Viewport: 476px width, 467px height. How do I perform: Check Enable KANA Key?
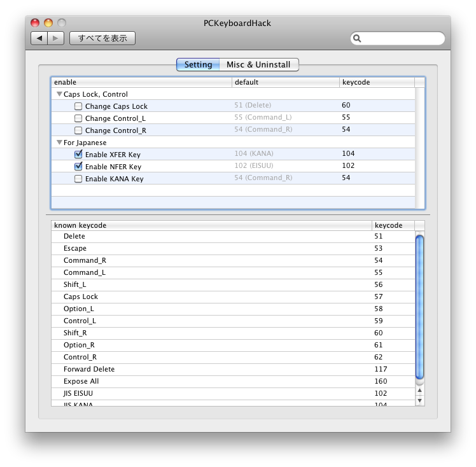tap(78, 179)
